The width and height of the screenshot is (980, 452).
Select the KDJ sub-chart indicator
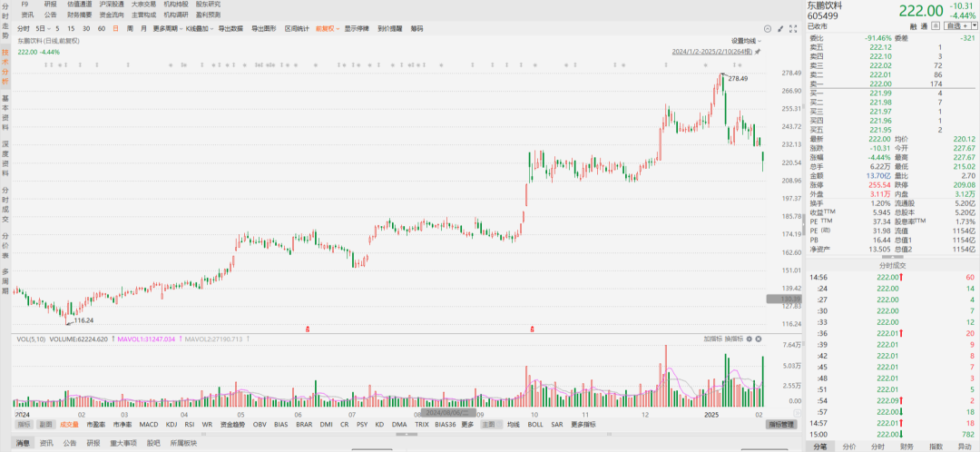pos(171,425)
